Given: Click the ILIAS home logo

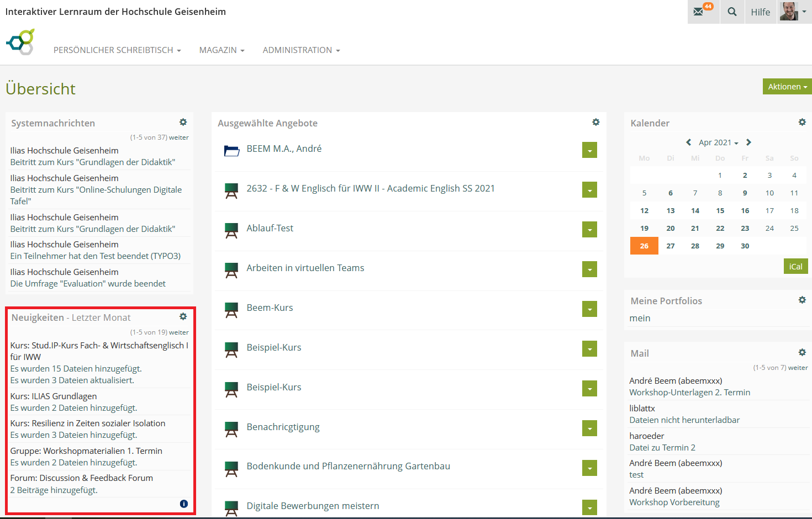Looking at the screenshot, I should [x=20, y=42].
